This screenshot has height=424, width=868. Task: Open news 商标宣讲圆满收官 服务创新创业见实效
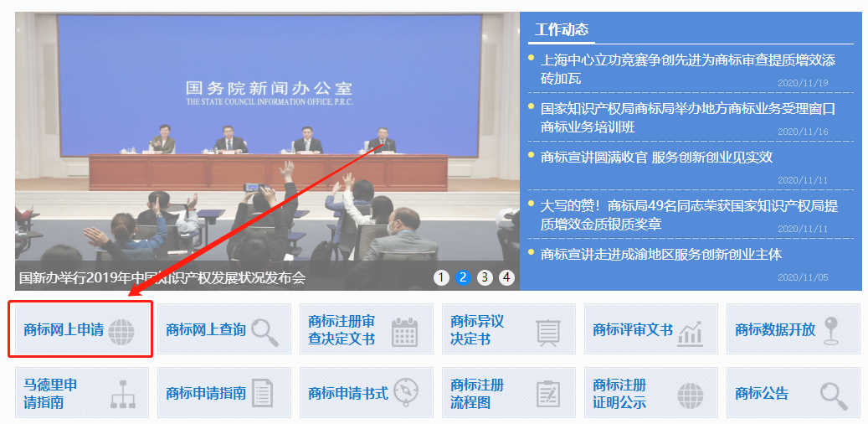(656, 158)
